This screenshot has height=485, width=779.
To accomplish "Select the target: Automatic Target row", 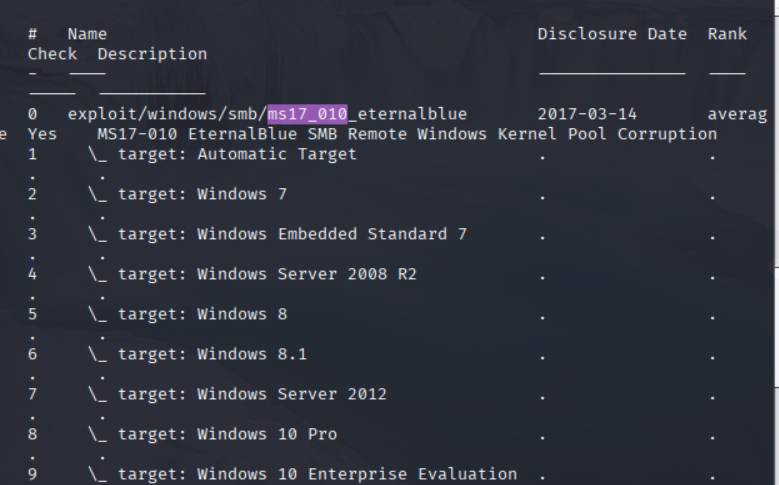I will pos(223,154).
